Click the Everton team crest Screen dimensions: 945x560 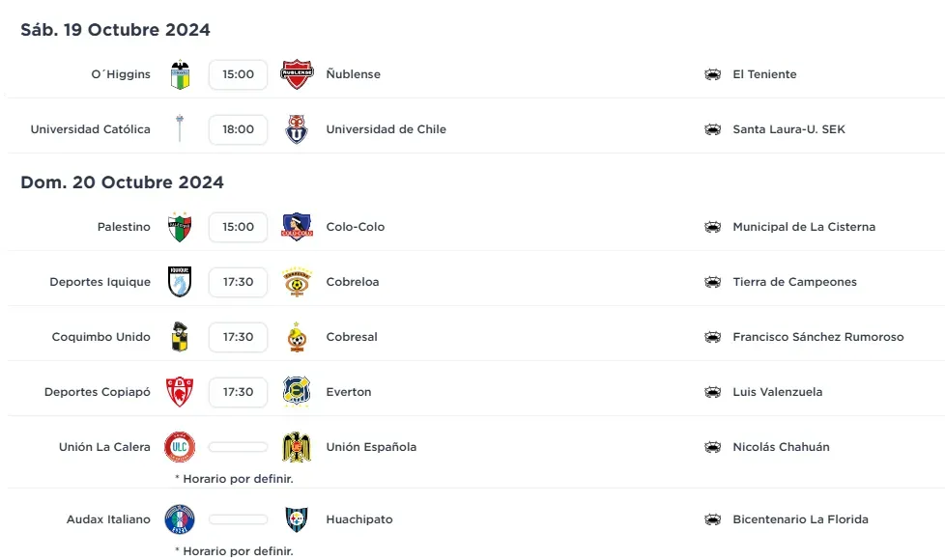click(297, 392)
